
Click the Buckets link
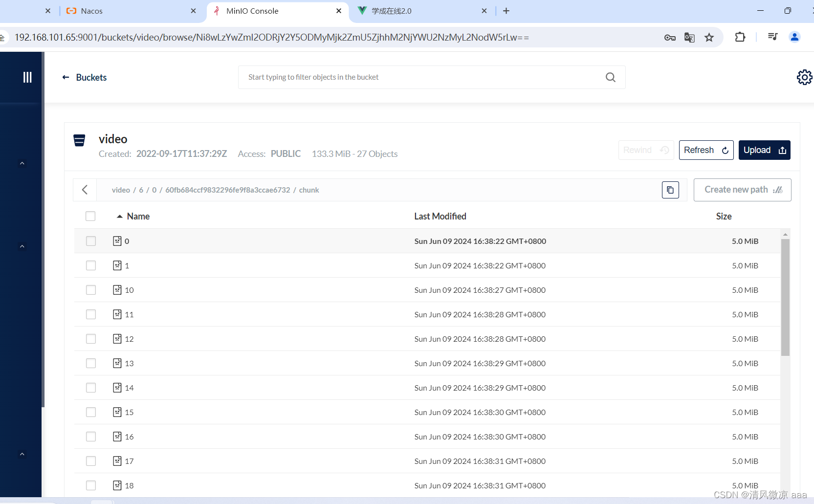click(91, 77)
